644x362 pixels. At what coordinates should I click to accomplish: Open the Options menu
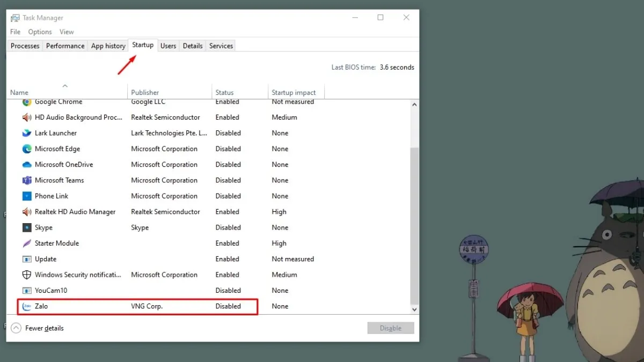pos(40,32)
